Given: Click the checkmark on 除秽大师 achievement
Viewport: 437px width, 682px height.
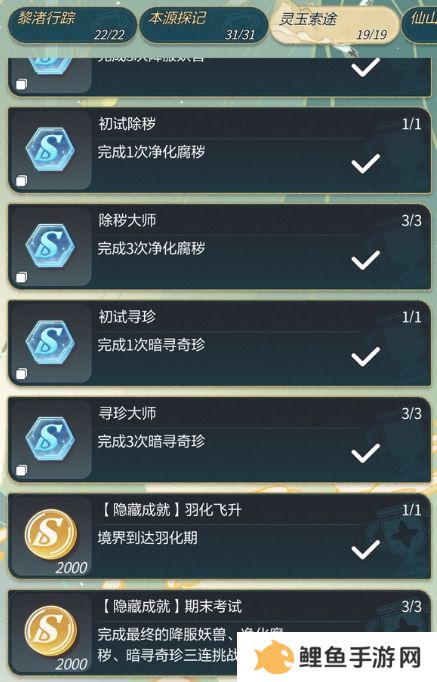Looking at the screenshot, I should tap(365, 260).
